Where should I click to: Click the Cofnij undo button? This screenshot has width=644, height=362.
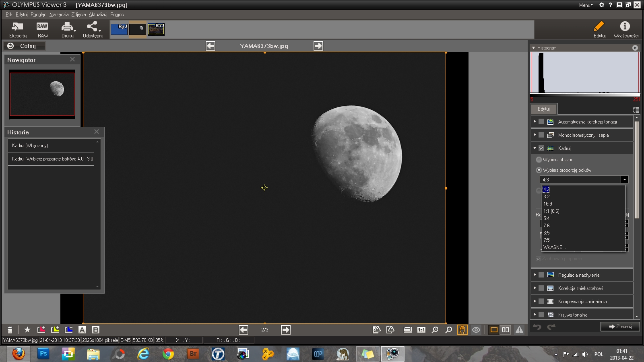[24, 46]
